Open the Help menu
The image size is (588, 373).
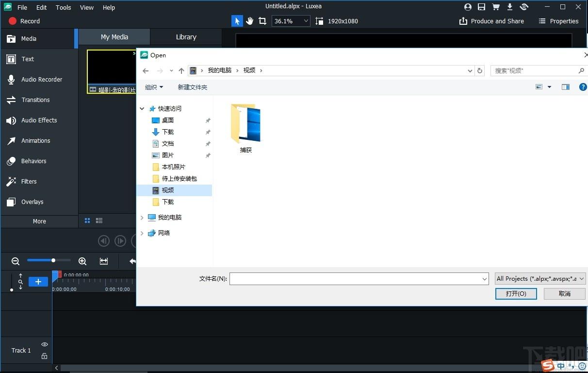click(109, 7)
